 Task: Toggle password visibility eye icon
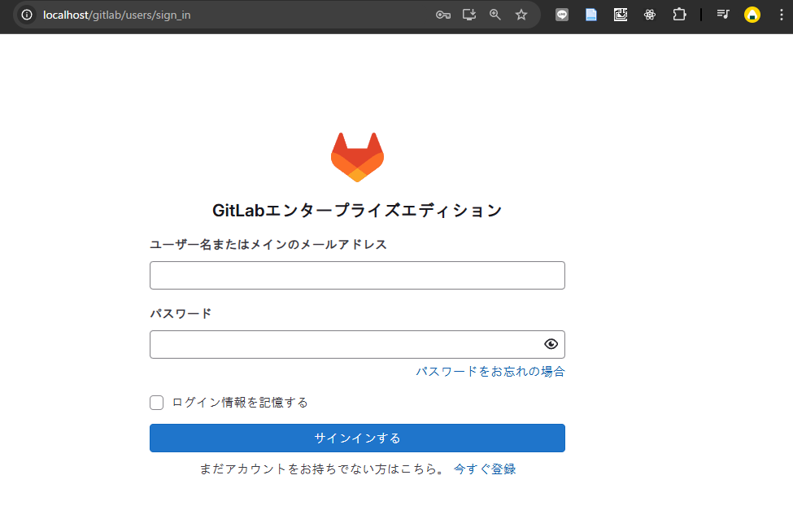point(551,344)
